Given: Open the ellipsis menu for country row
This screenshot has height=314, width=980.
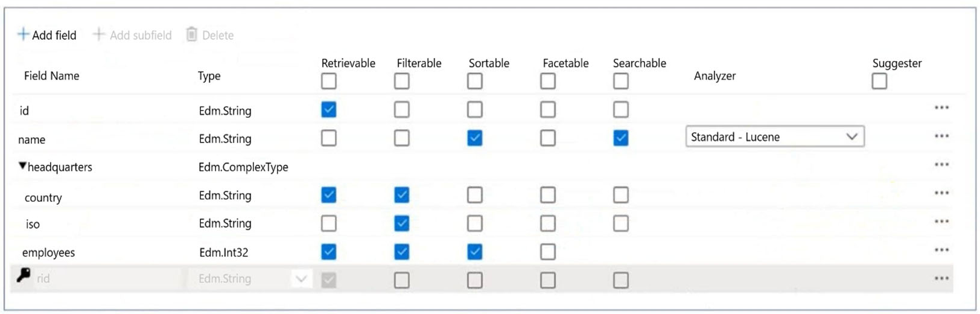Looking at the screenshot, I should pos(941,193).
